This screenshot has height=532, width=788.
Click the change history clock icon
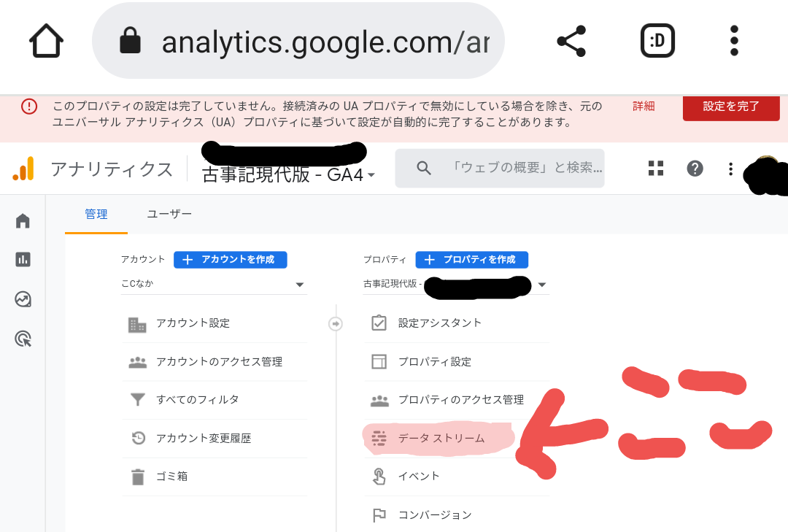click(x=138, y=438)
